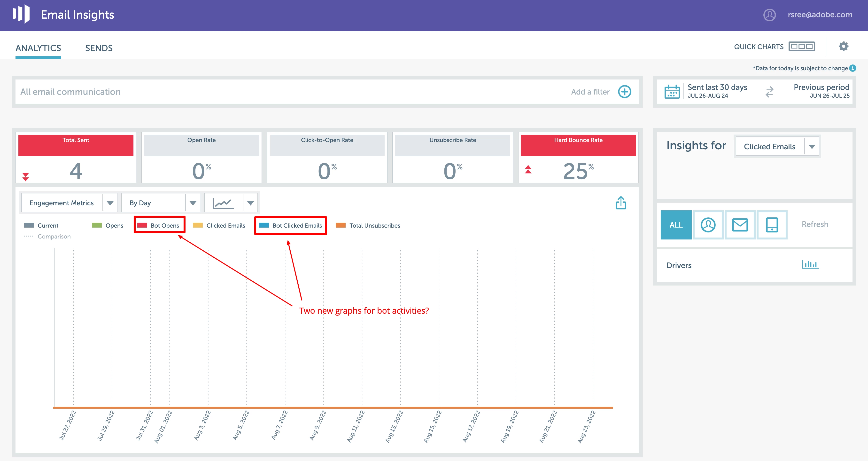Open the Drivers bar chart icon
Image resolution: width=868 pixels, height=461 pixels.
(810, 264)
